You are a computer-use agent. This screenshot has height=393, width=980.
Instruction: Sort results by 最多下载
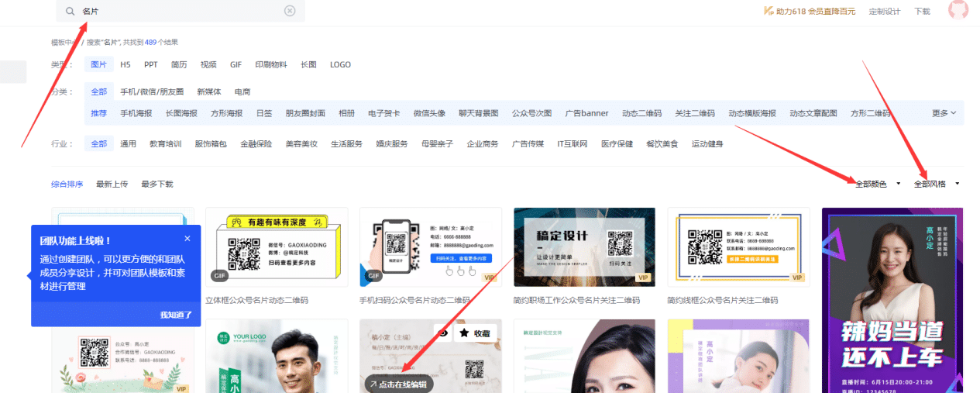point(157,184)
